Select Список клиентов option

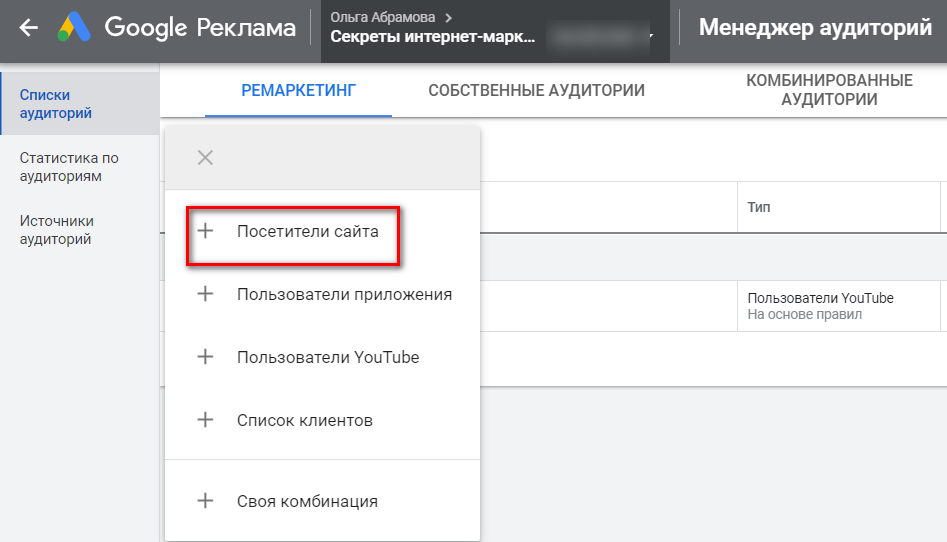tap(305, 420)
